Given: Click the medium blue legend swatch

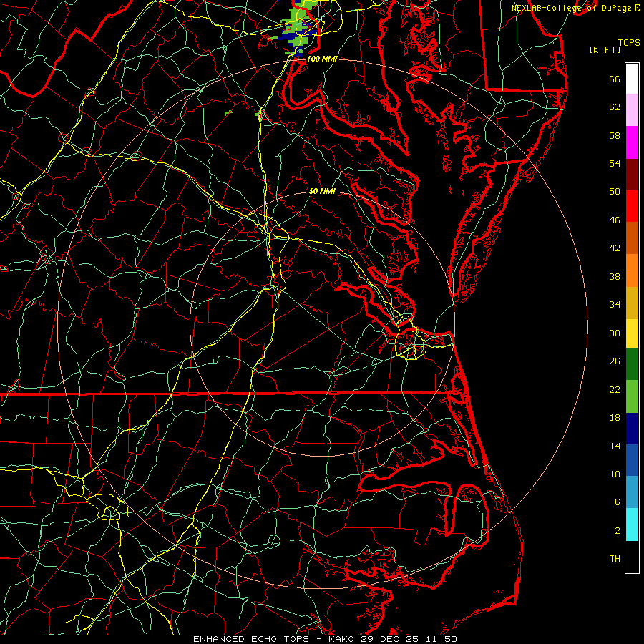Looking at the screenshot, I should [632, 460].
